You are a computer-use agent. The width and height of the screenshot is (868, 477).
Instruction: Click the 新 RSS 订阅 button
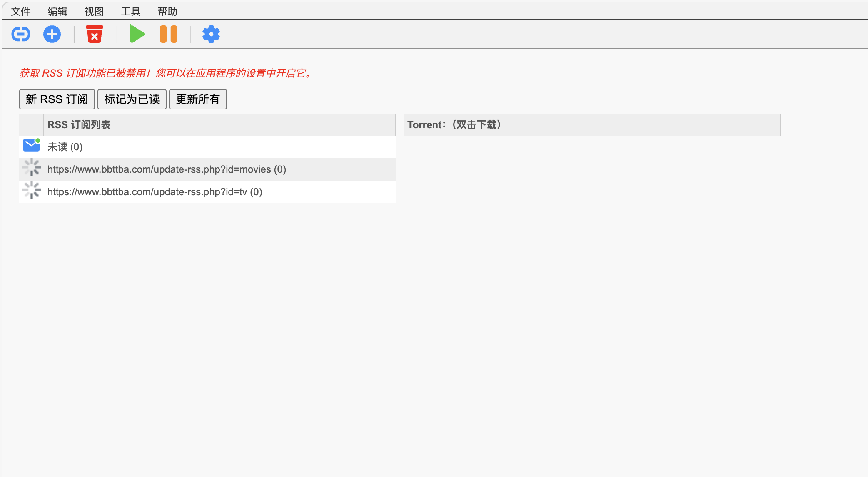pyautogui.click(x=57, y=99)
